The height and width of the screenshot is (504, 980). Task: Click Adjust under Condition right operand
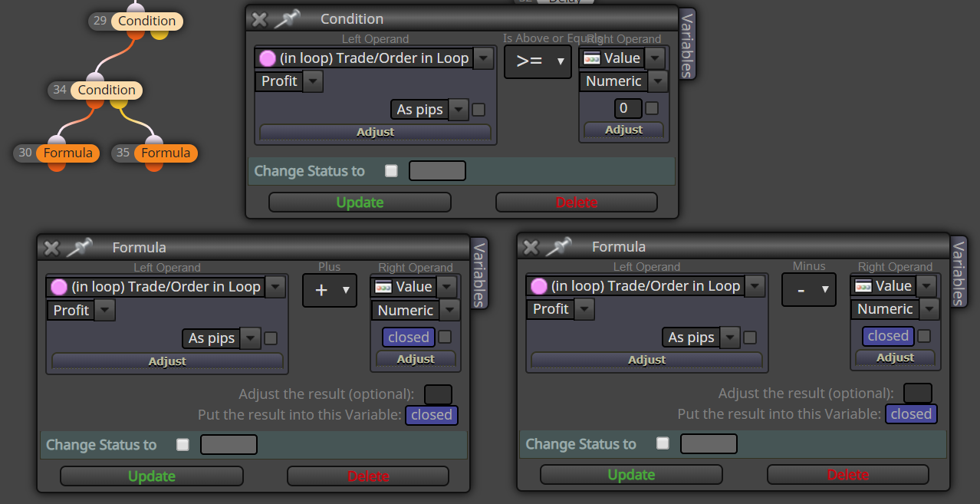[624, 130]
